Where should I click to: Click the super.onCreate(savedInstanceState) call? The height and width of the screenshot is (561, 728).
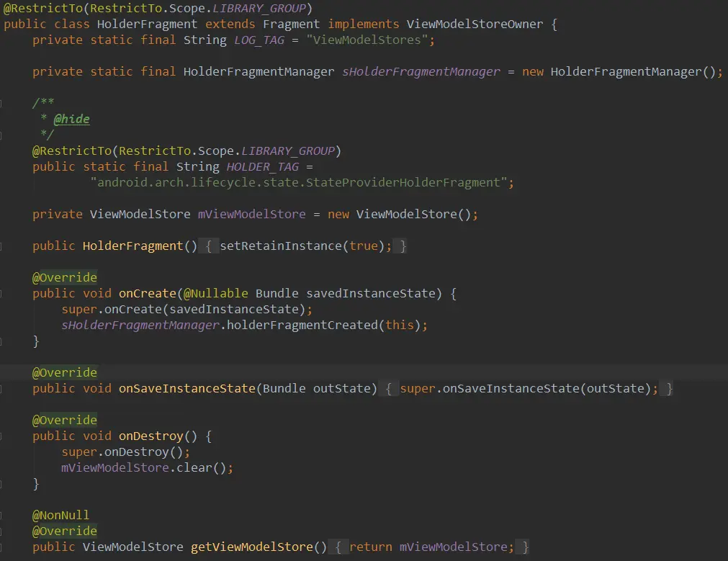coord(183,309)
